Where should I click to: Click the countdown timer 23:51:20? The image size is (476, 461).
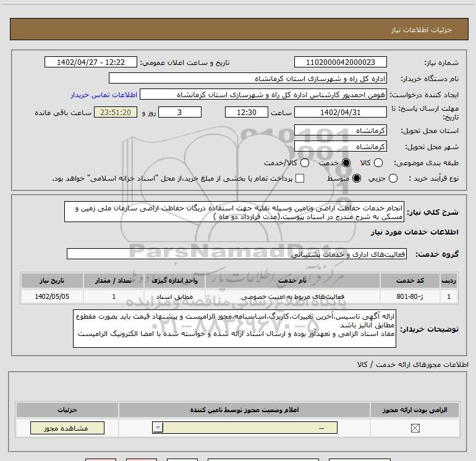point(116,112)
